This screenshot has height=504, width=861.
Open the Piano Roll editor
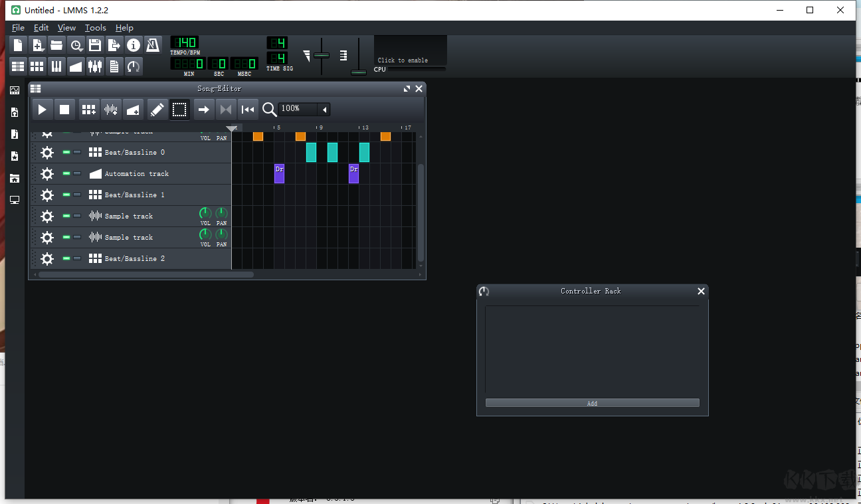click(x=56, y=66)
